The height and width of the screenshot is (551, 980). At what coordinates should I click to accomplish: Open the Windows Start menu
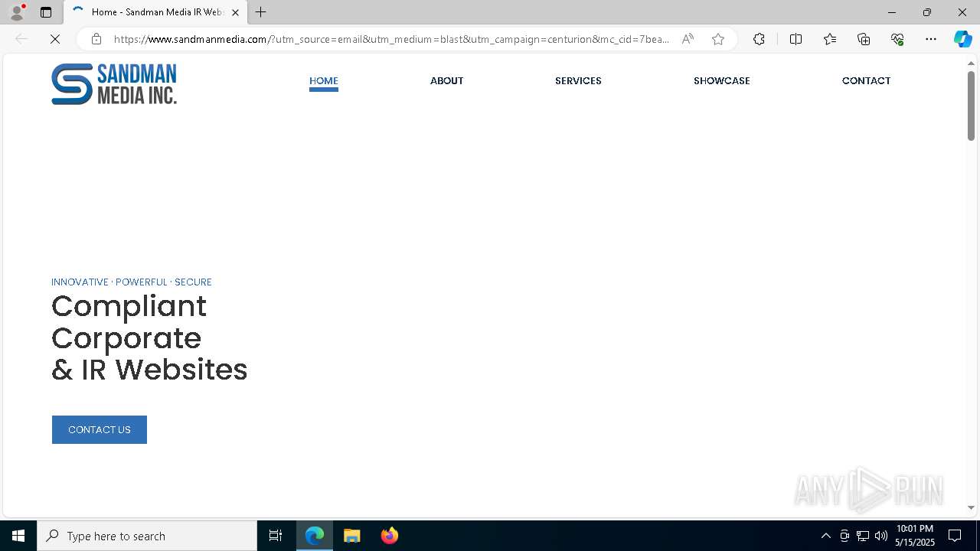[x=18, y=536]
